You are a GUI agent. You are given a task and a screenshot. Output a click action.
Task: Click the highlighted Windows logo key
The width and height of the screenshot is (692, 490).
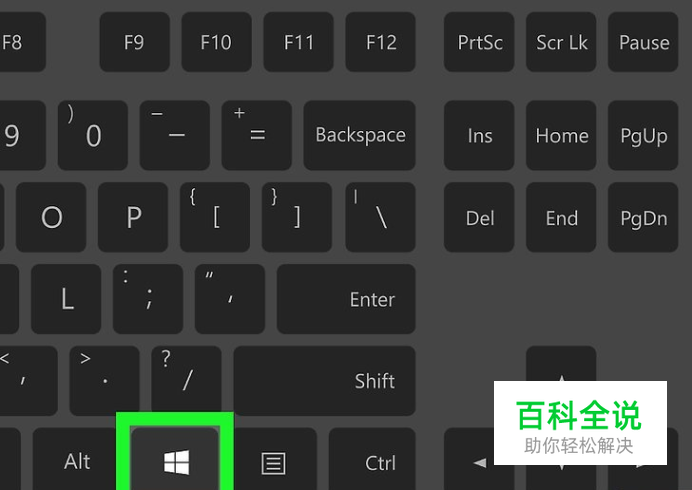click(x=176, y=459)
